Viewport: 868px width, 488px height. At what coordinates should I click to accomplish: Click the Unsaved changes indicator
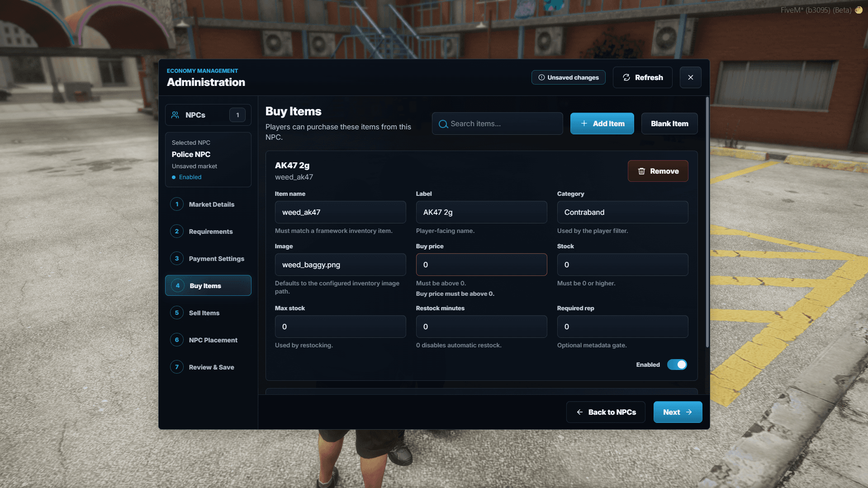568,77
